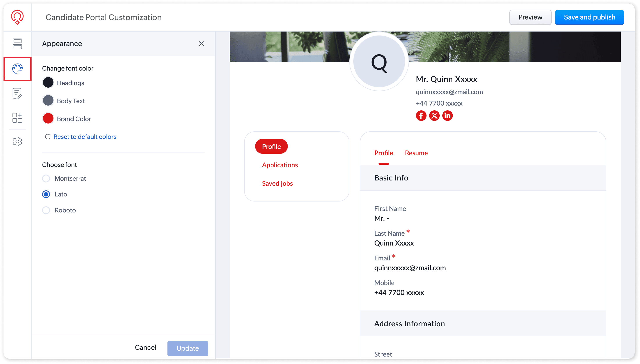Select the Lato font radio button

coord(46,194)
